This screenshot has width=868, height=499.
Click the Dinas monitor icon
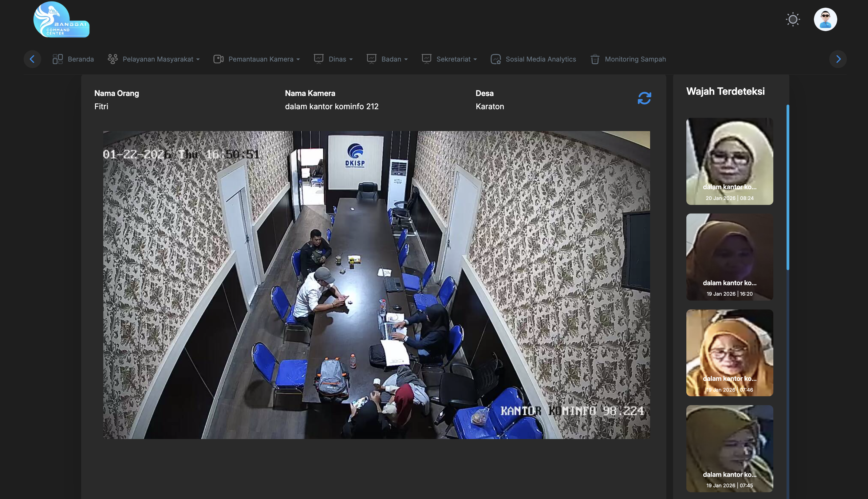pyautogui.click(x=319, y=58)
